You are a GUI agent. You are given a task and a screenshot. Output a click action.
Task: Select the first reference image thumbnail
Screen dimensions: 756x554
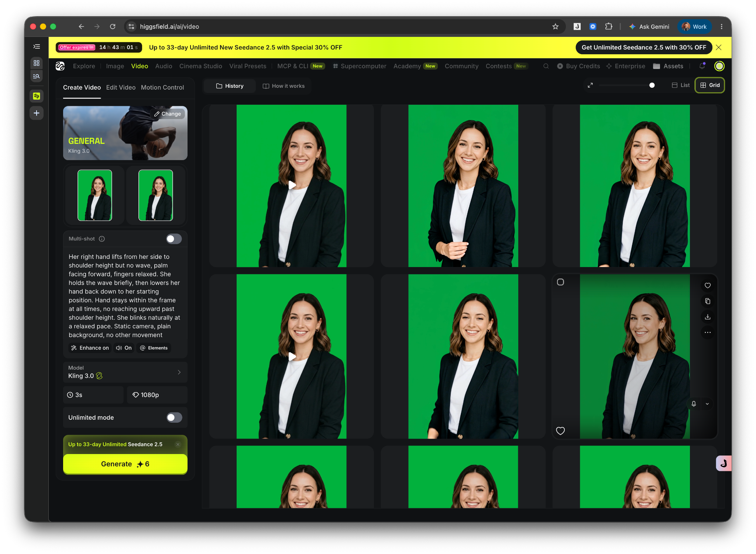tap(95, 195)
